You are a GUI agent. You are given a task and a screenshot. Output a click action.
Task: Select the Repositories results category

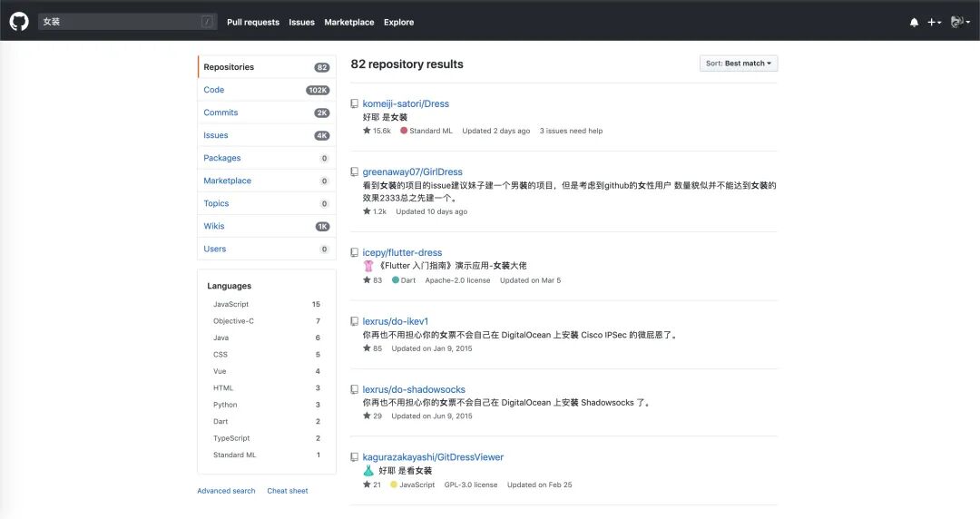(x=267, y=67)
